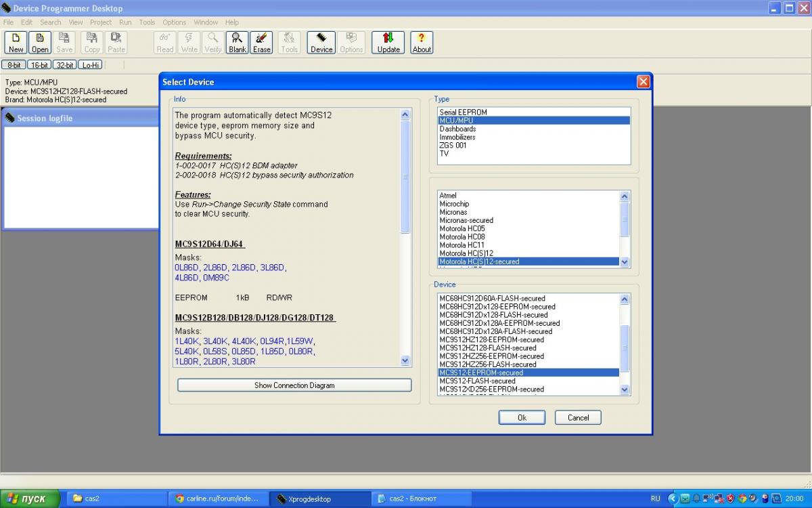812x508 pixels.
Task: Toggle the 16-bit view mode
Action: 39,65
